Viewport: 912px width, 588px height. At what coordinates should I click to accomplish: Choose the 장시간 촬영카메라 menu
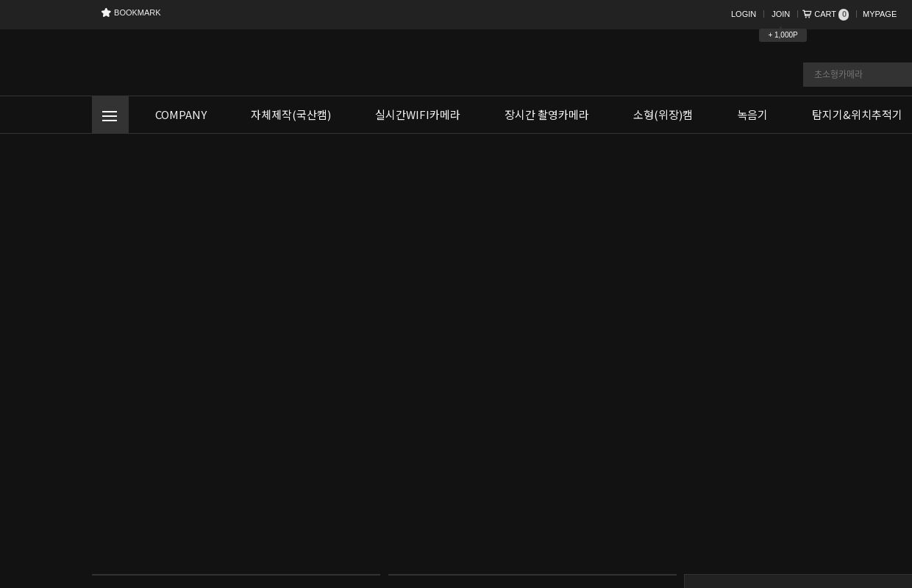click(x=546, y=115)
